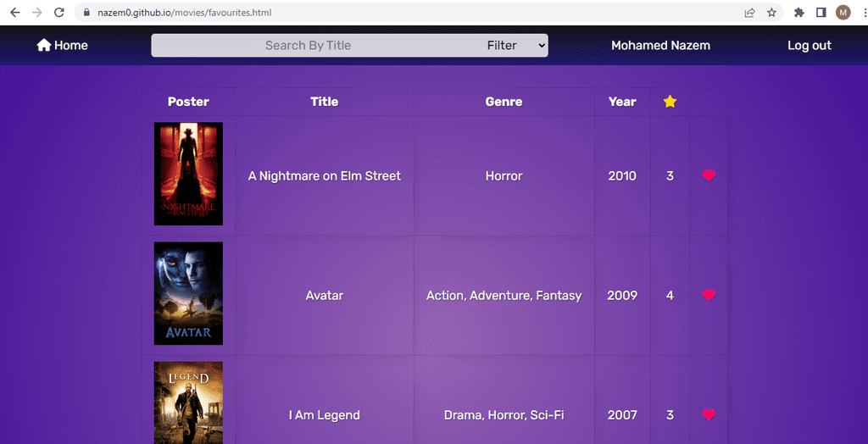Share this page via share icon
Viewport: 868px width, 444px height.
(x=749, y=12)
